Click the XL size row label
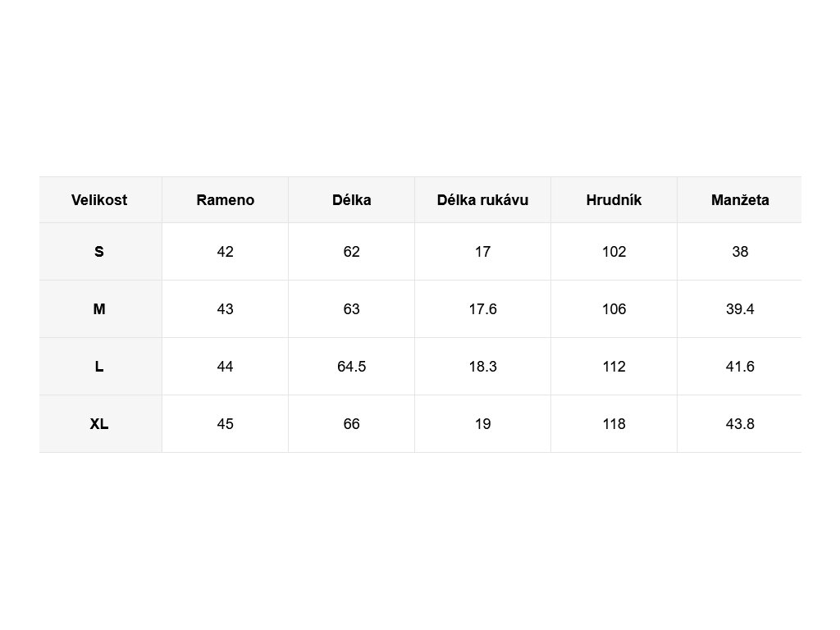This screenshot has width=840, height=630. 99,424
